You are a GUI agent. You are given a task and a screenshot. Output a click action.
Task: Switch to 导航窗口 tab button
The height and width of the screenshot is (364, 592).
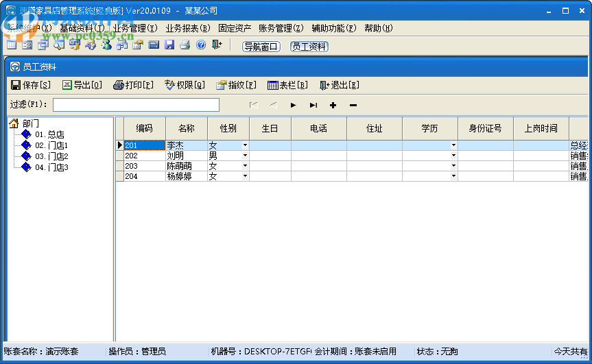261,47
